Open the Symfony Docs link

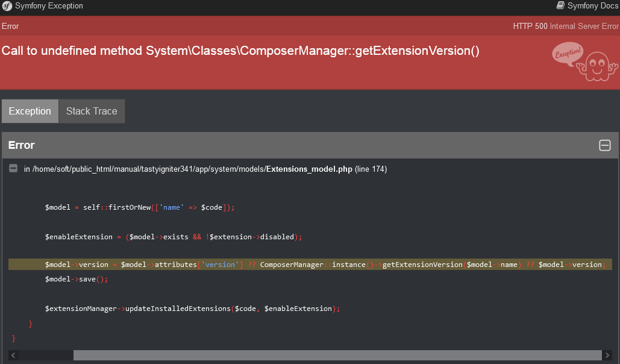[587, 5]
